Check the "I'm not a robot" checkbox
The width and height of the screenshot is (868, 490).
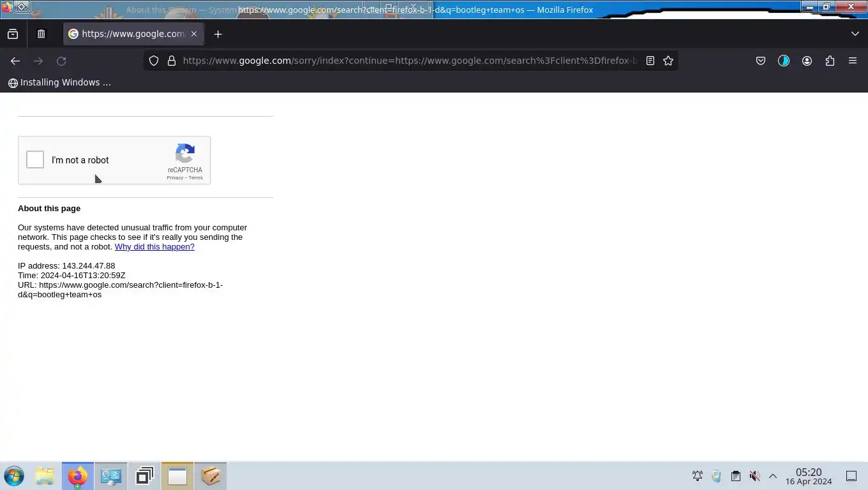pyautogui.click(x=35, y=160)
